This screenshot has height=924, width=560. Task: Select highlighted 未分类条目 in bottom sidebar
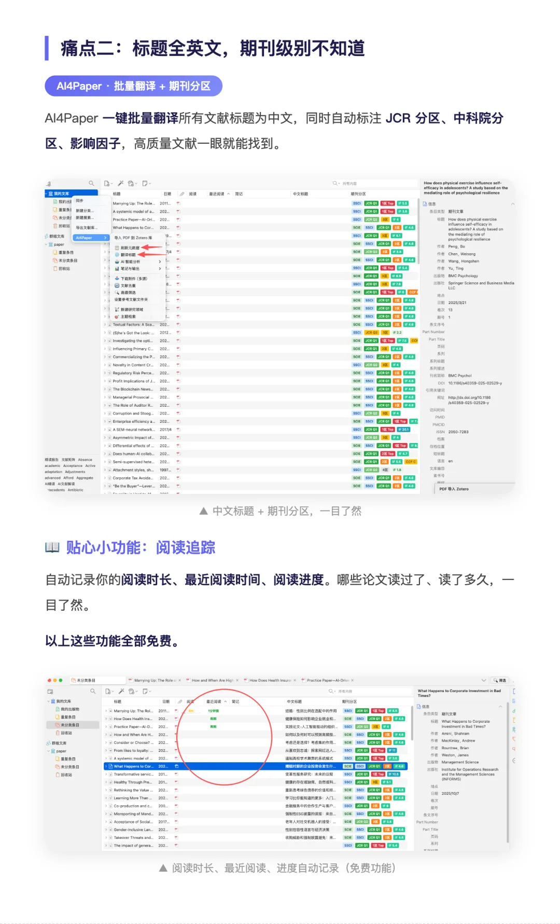73,725
